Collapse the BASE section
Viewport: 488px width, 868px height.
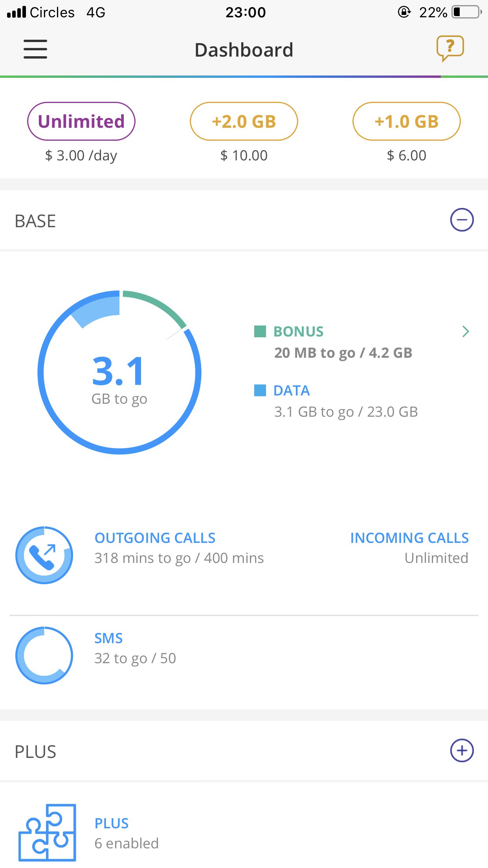tap(462, 220)
